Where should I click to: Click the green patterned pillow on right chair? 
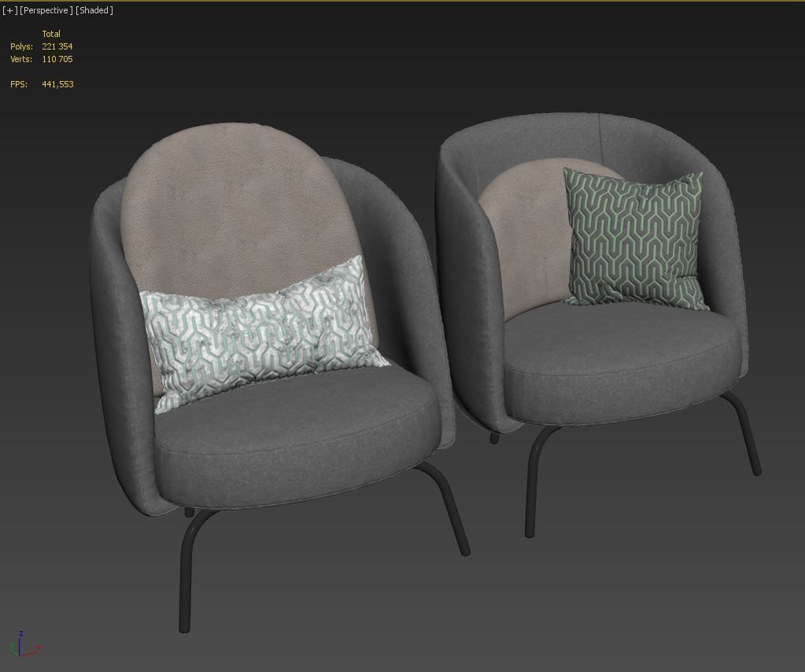636,240
